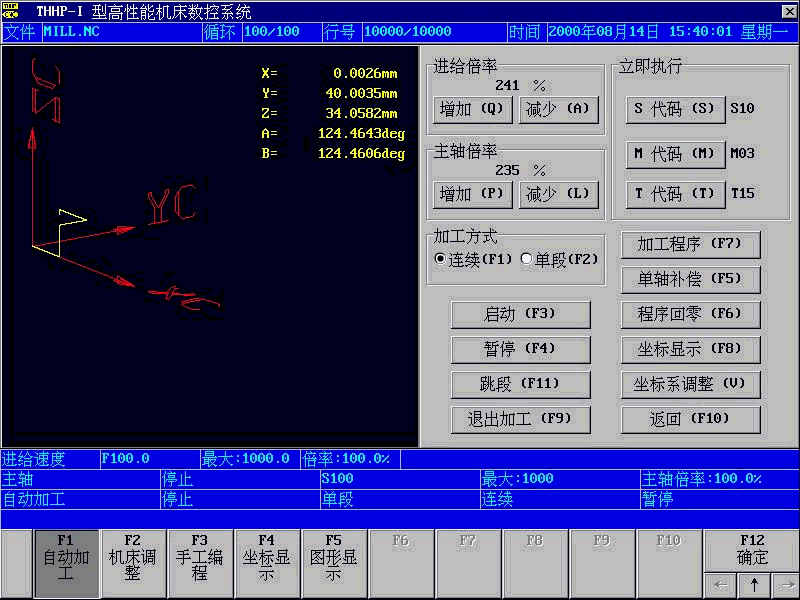
Task: Click the YC axis label in graphic view
Action: pyautogui.click(x=172, y=204)
